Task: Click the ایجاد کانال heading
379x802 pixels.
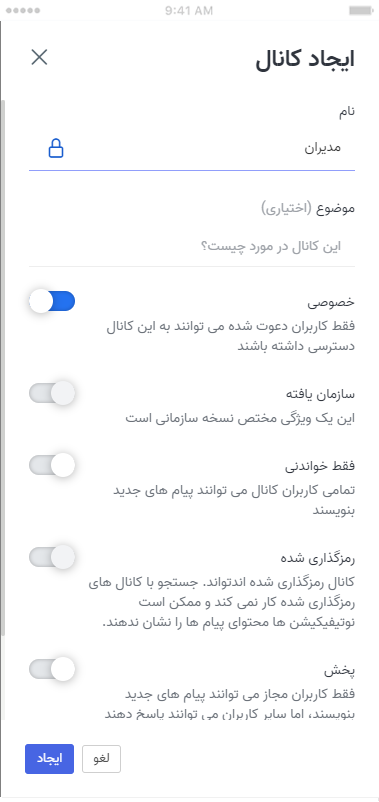Action: pyautogui.click(x=305, y=60)
